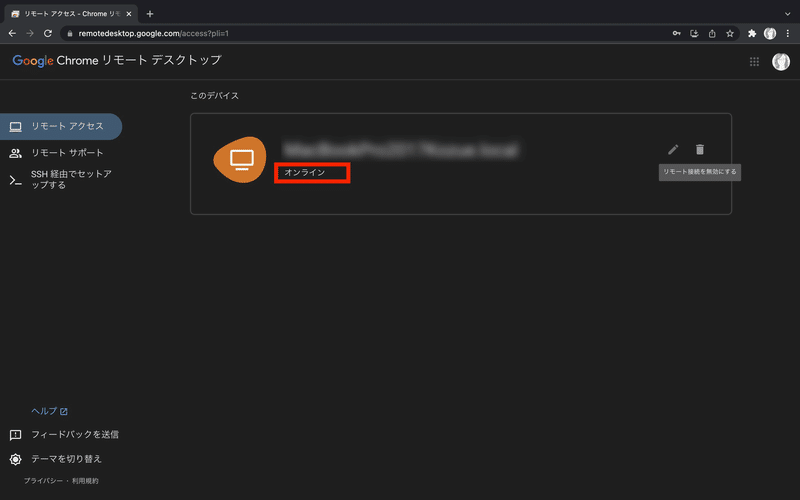The height and width of the screenshot is (500, 800).
Task: Open the Google account avatar
Action: 781,62
